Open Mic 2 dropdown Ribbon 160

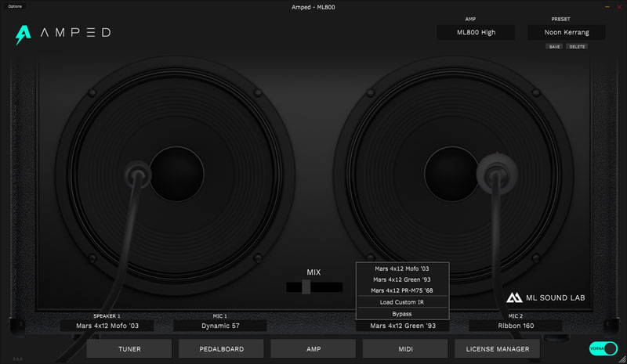(x=516, y=326)
